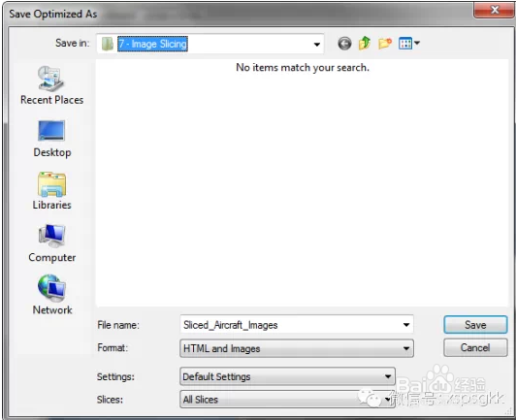Viewport: 516px width, 420px height.
Task: Click the Cancel button
Action: point(475,347)
